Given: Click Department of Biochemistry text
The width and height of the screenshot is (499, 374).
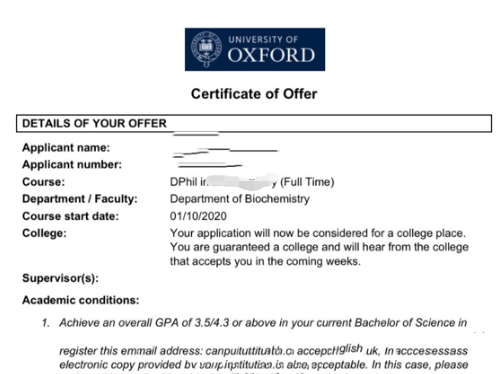Looking at the screenshot, I should [x=240, y=199].
